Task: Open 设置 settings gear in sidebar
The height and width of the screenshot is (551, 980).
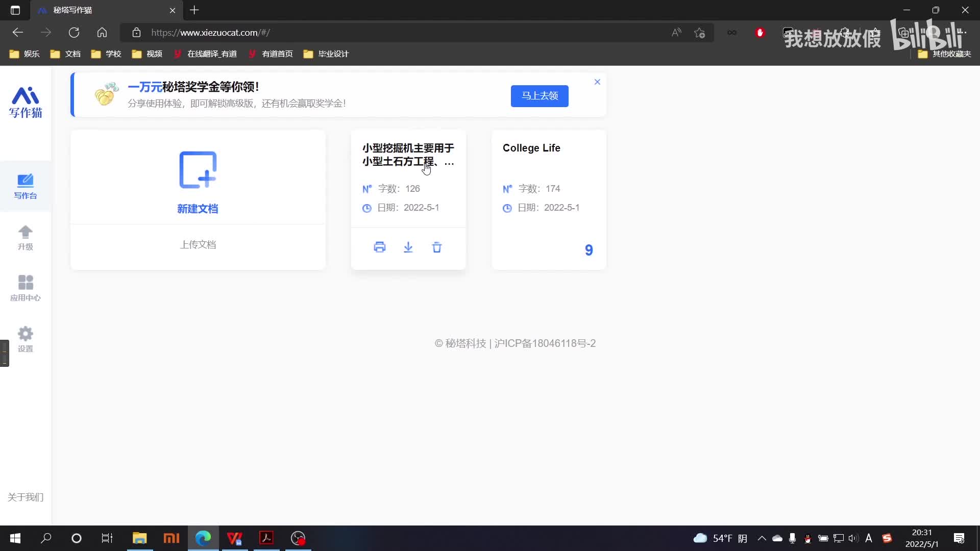Action: [x=25, y=339]
